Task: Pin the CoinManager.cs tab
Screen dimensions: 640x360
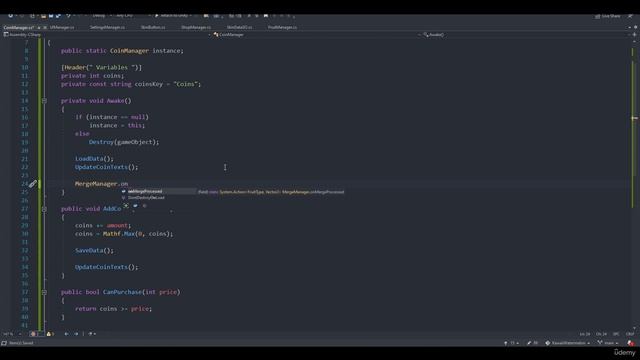Action: coord(39,28)
